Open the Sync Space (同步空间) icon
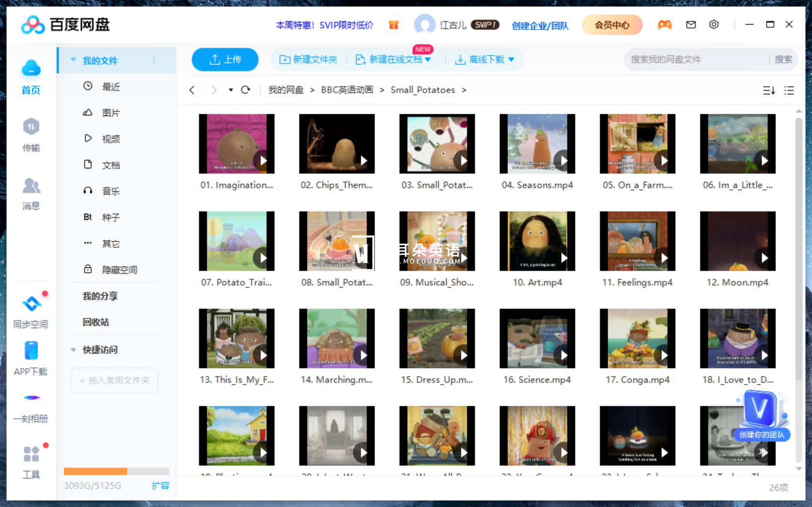The width and height of the screenshot is (812, 507). pos(31,311)
